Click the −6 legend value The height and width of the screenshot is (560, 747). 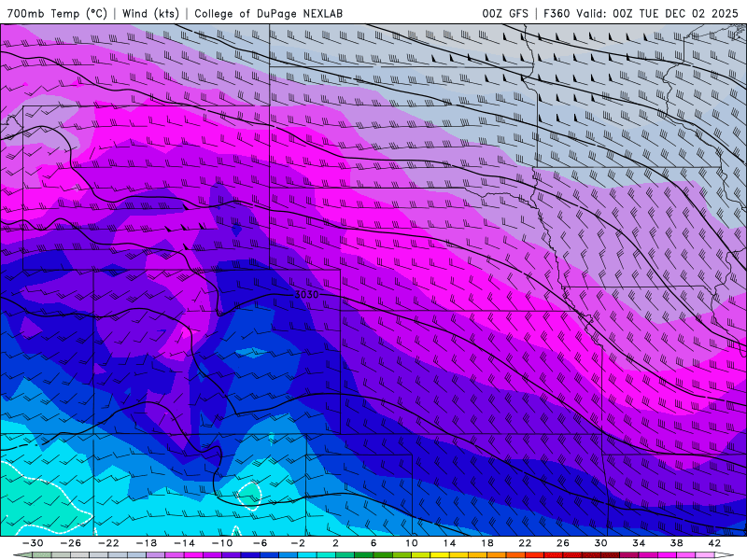click(x=261, y=543)
